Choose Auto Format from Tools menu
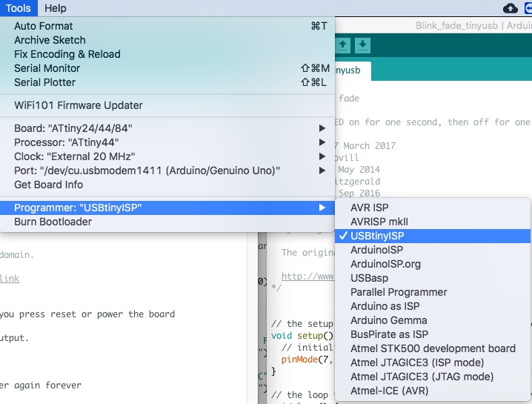 click(167, 26)
